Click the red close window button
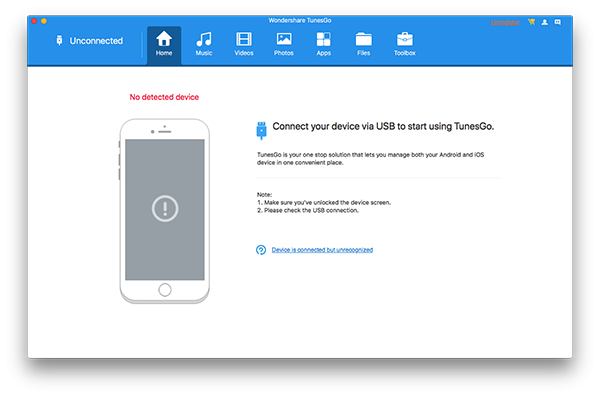600x397 pixels. click(x=34, y=21)
